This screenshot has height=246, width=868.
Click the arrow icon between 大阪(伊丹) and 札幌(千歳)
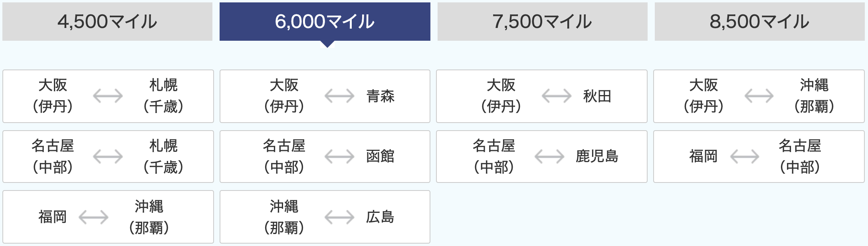tap(108, 96)
